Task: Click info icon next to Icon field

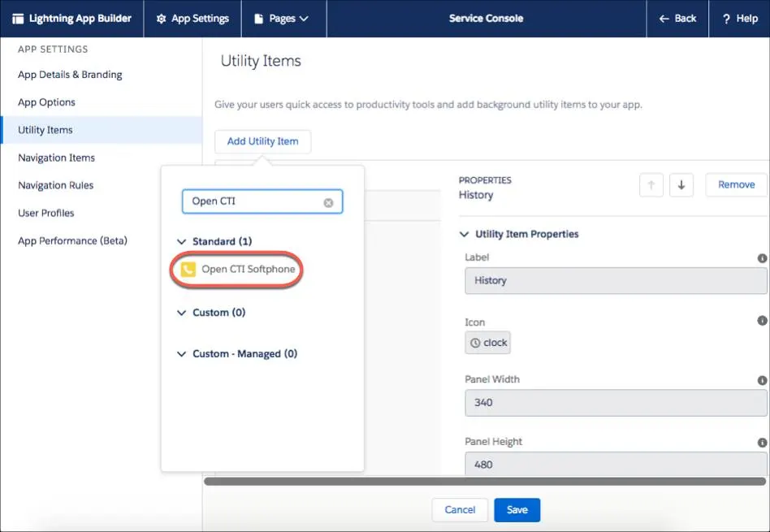Action: pyautogui.click(x=762, y=320)
